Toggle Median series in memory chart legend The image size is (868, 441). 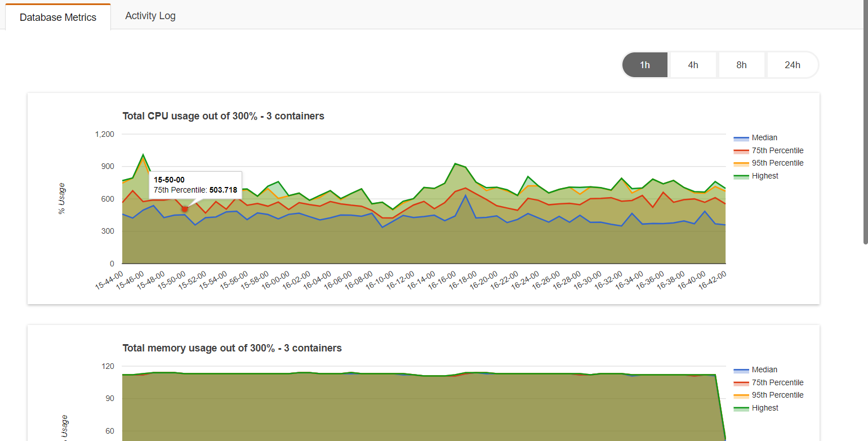coord(755,369)
